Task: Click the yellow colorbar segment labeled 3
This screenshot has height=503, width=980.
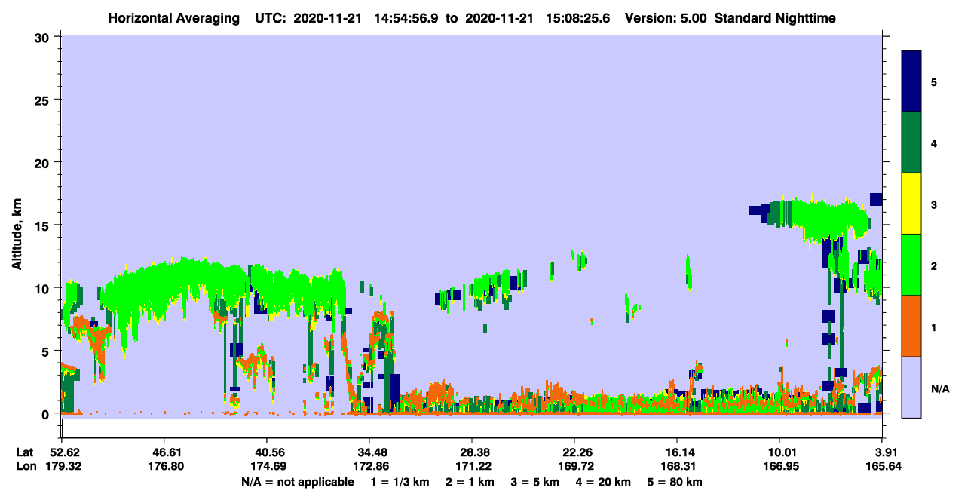Action: [x=911, y=204]
